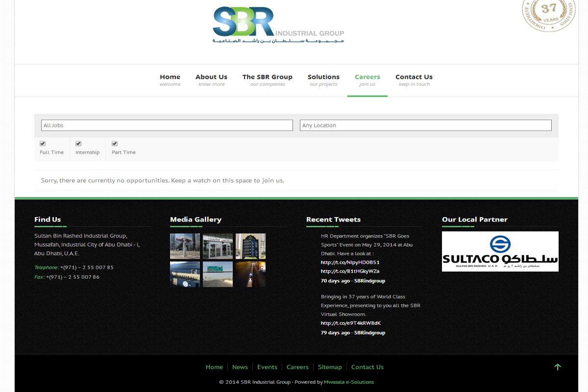The height and width of the screenshot is (392, 588).
Task: Open the signboard Media Gallery thumbnail, top right
Action: [250, 246]
